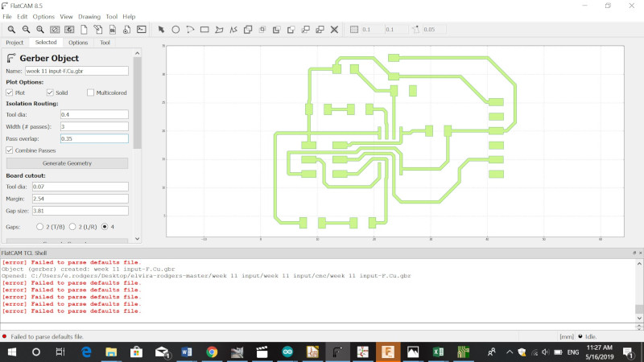
Task: Click the red X delete shape icon
Action: coord(333,30)
